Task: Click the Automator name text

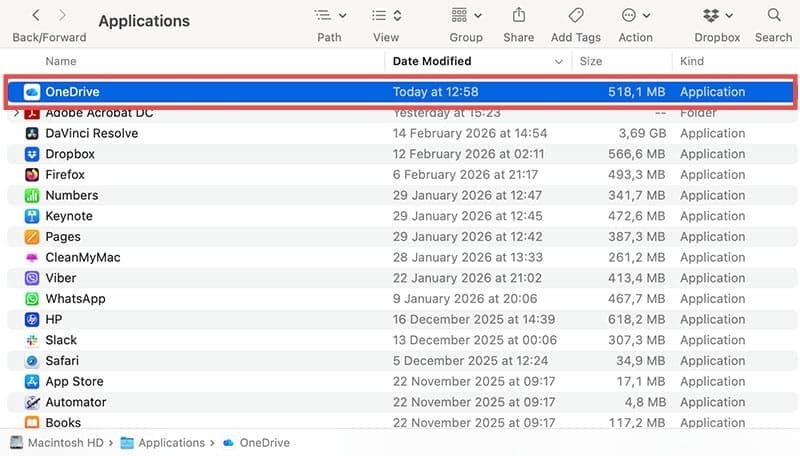Action: (x=76, y=402)
